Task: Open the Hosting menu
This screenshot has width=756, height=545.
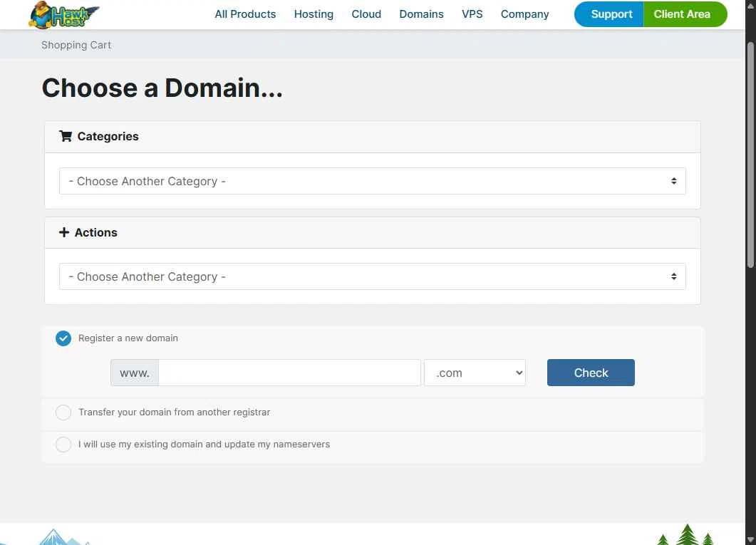Action: pyautogui.click(x=314, y=14)
